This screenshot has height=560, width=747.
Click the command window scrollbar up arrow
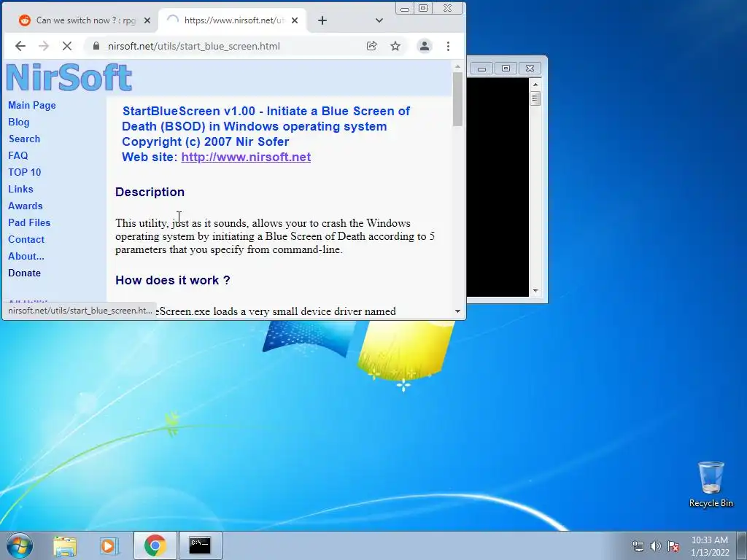tap(535, 85)
